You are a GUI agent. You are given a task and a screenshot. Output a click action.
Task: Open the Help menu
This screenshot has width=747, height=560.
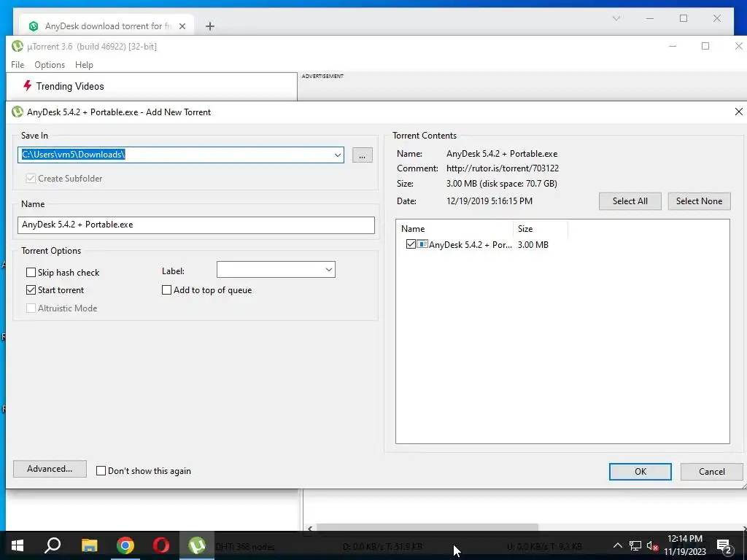[x=85, y=65]
